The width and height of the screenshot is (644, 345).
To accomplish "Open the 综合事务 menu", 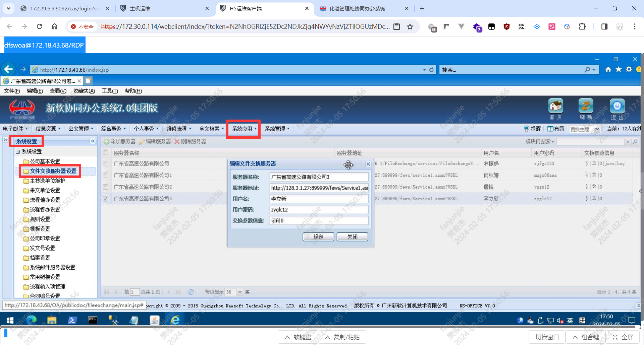I will (113, 129).
